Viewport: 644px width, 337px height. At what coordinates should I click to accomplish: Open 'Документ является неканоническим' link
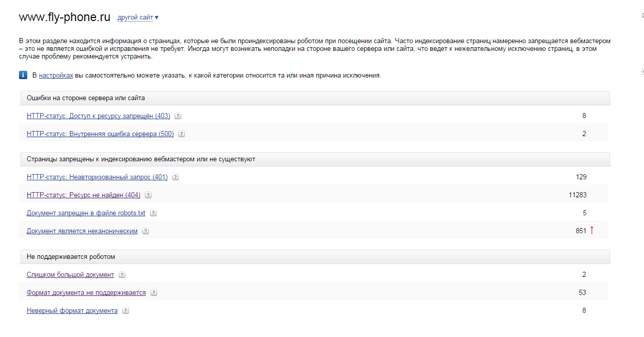point(82,231)
